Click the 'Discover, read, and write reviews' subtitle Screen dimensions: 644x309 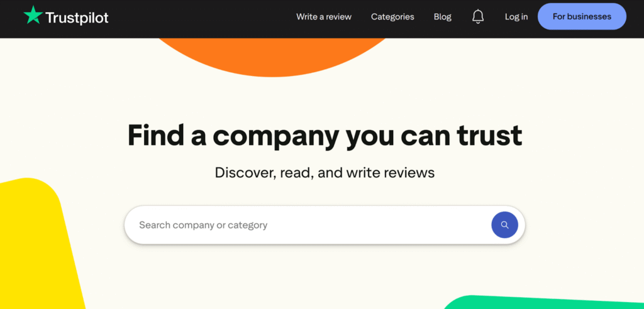tap(325, 172)
